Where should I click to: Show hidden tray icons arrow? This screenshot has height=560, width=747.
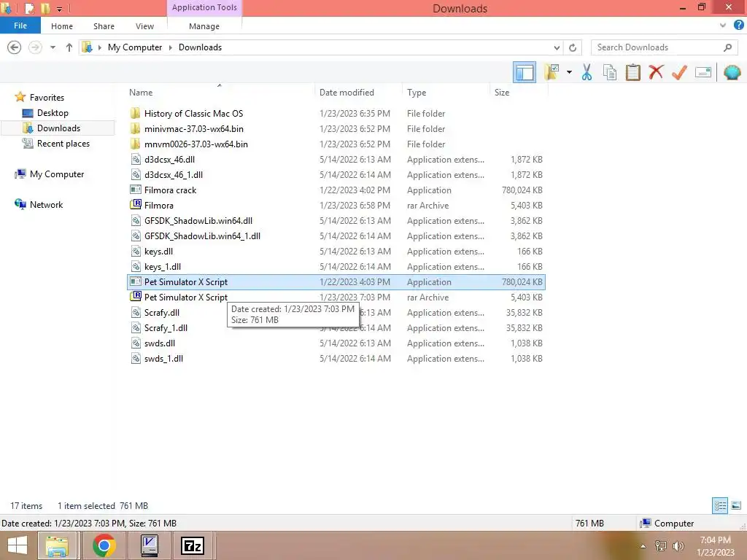click(643, 546)
